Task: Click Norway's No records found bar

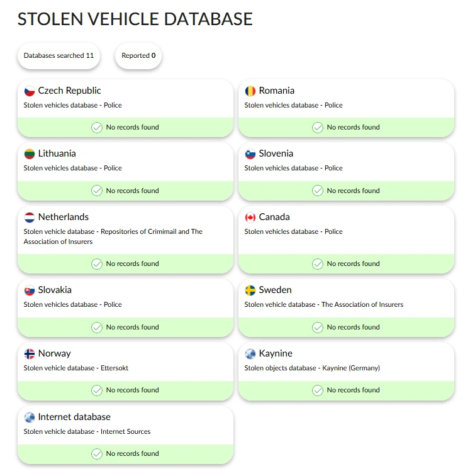Action: tap(125, 390)
